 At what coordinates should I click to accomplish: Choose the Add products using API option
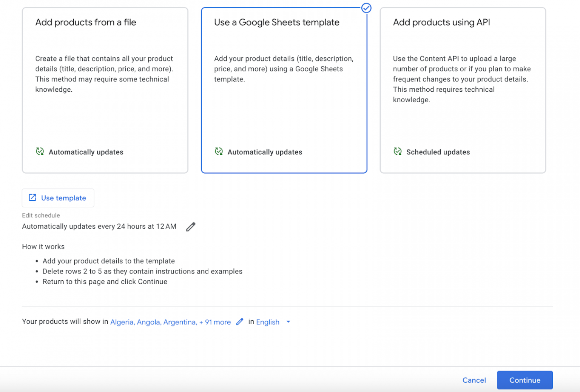pos(463,90)
